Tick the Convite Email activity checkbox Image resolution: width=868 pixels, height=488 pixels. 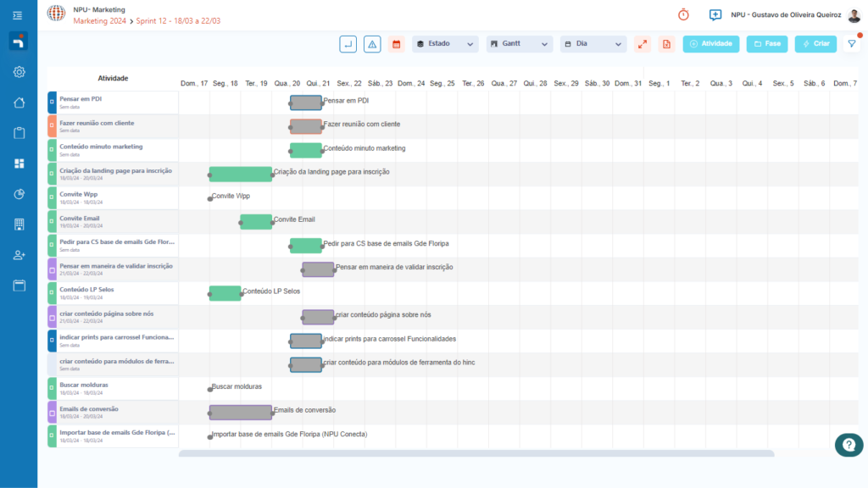pos(52,222)
